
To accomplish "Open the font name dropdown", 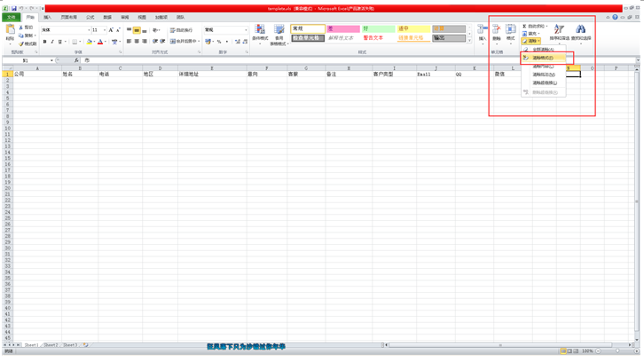I will [87, 30].
